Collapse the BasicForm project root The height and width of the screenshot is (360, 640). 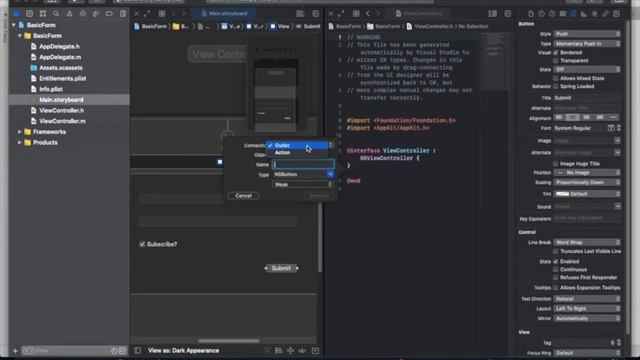tap(14, 25)
